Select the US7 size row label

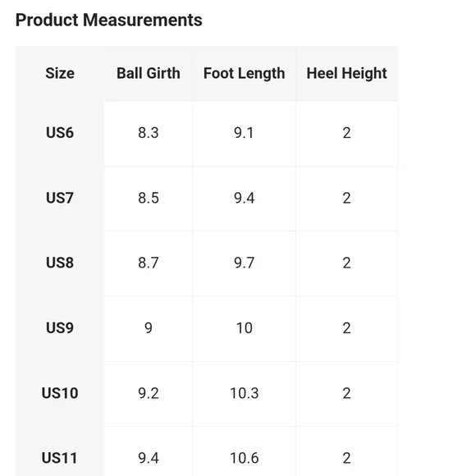point(60,198)
